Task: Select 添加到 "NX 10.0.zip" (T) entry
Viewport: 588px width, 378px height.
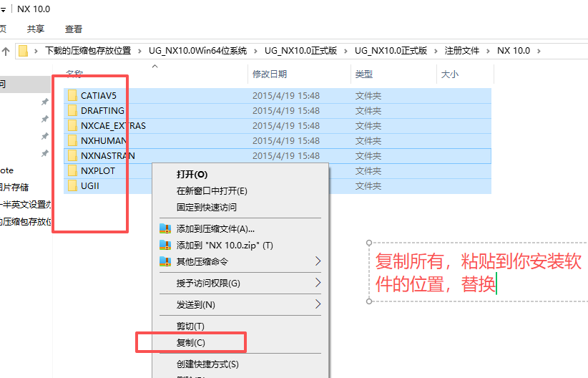Action: click(x=240, y=246)
